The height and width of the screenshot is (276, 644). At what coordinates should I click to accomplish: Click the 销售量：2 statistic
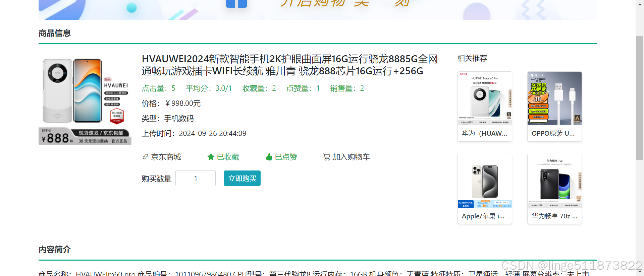[x=347, y=88]
